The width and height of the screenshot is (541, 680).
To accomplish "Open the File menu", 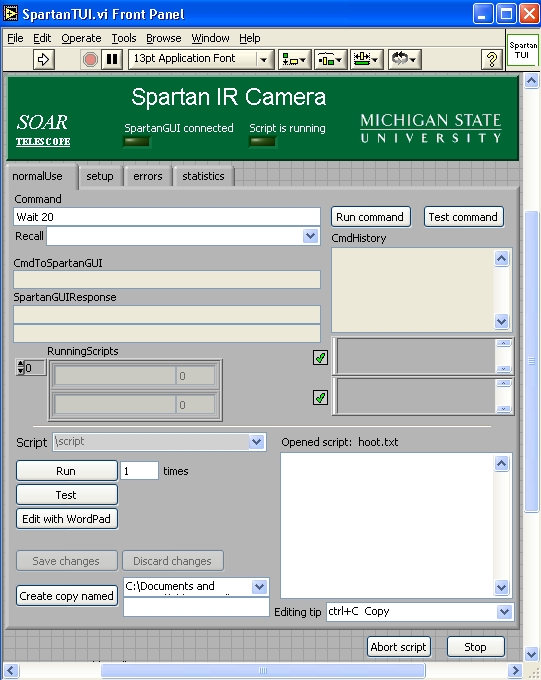I will tap(15, 38).
